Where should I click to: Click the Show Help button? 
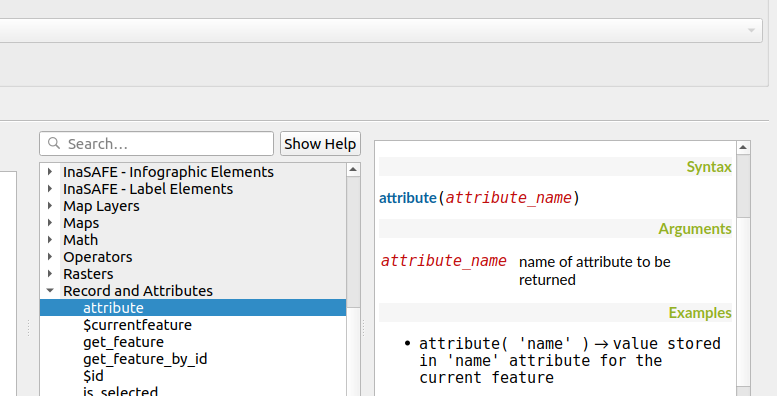320,144
